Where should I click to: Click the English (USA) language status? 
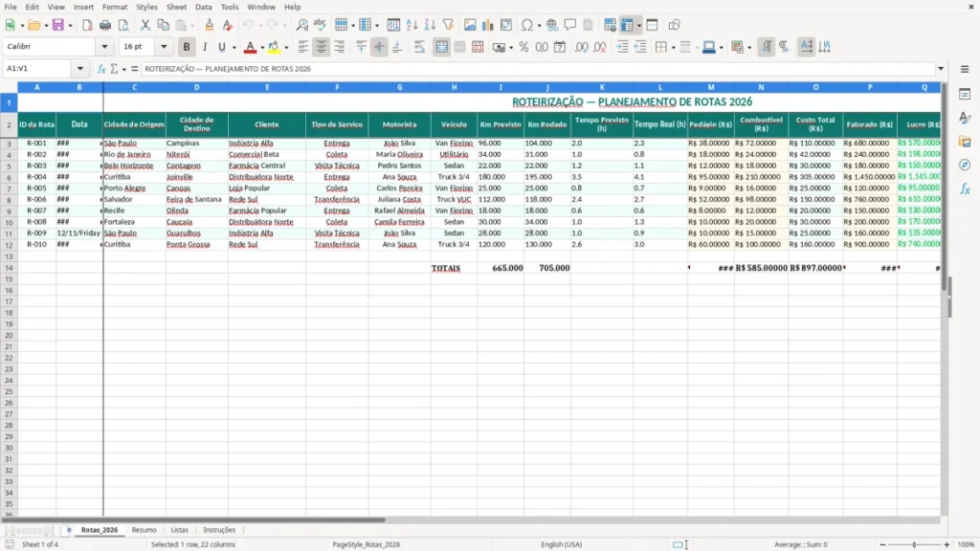pyautogui.click(x=561, y=544)
